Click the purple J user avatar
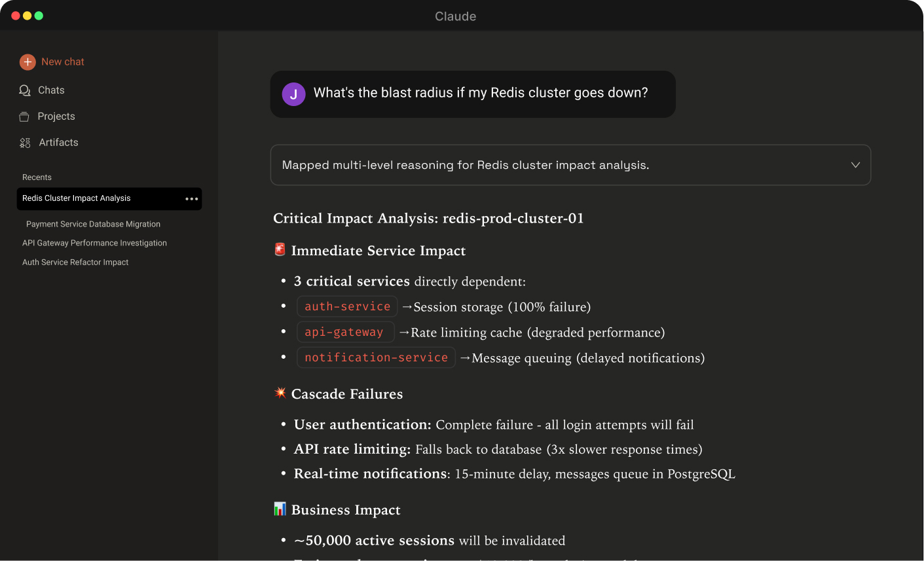 [x=293, y=94]
